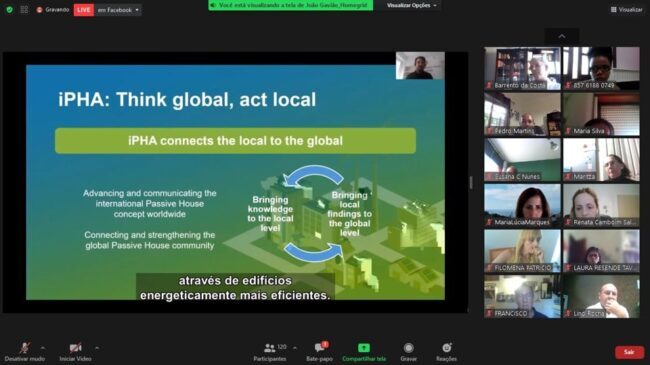Click the muted mic icon on MariaLúciaMarques' tile

(x=490, y=222)
